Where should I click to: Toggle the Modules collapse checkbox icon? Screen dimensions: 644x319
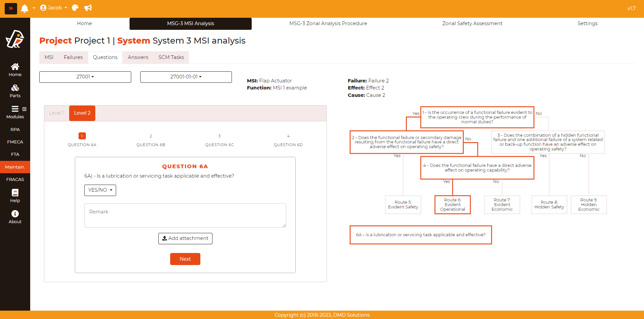[x=24, y=109]
